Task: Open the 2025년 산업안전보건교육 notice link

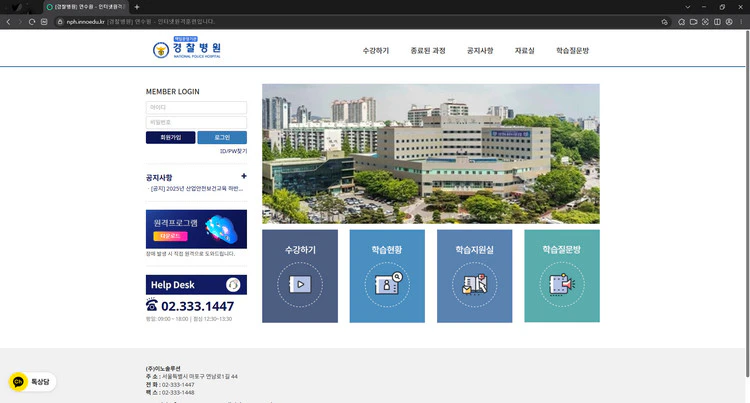Action: pos(197,188)
